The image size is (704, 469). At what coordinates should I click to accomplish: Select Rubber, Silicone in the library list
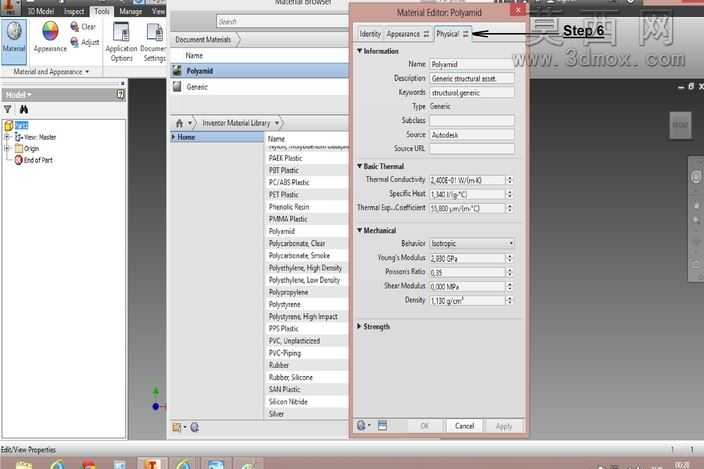(x=307, y=377)
